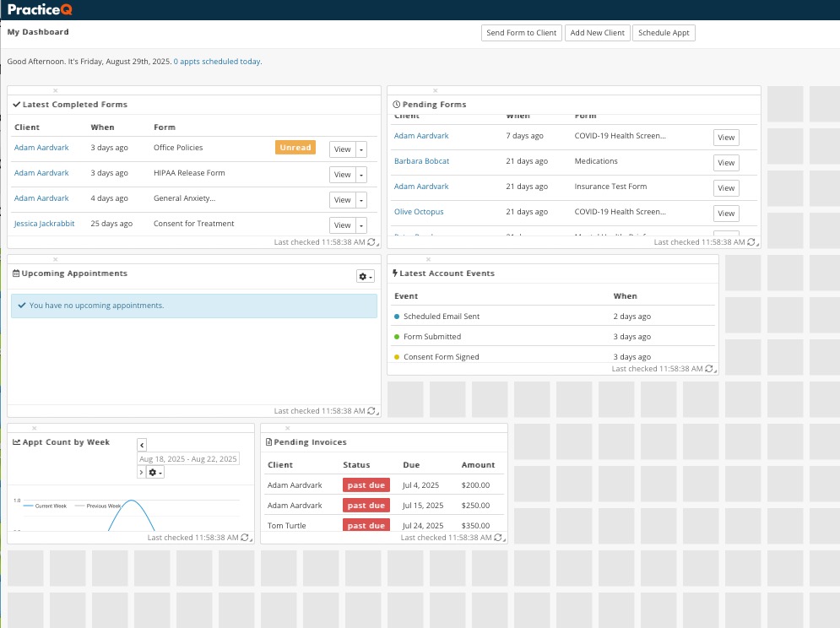This screenshot has height=628, width=840.
Task: Click refresh icon in Upcoming Appointments widget
Action: (x=371, y=411)
